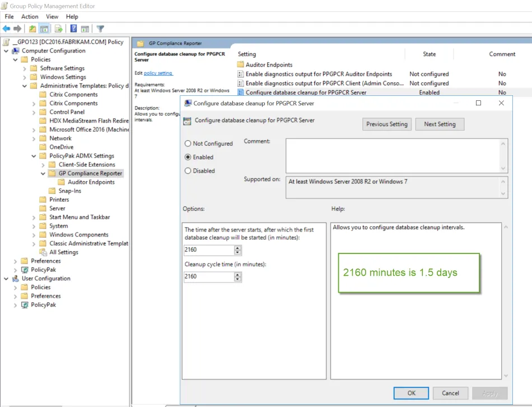Collapse the PolicyPak ADMX Settings node
The width and height of the screenshot is (532, 407).
tap(34, 156)
